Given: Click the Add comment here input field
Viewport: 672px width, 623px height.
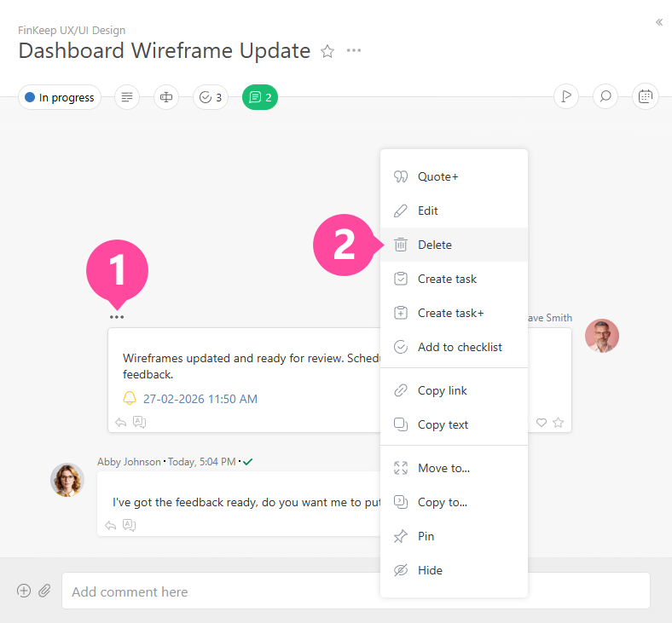Looking at the screenshot, I should pos(355,591).
